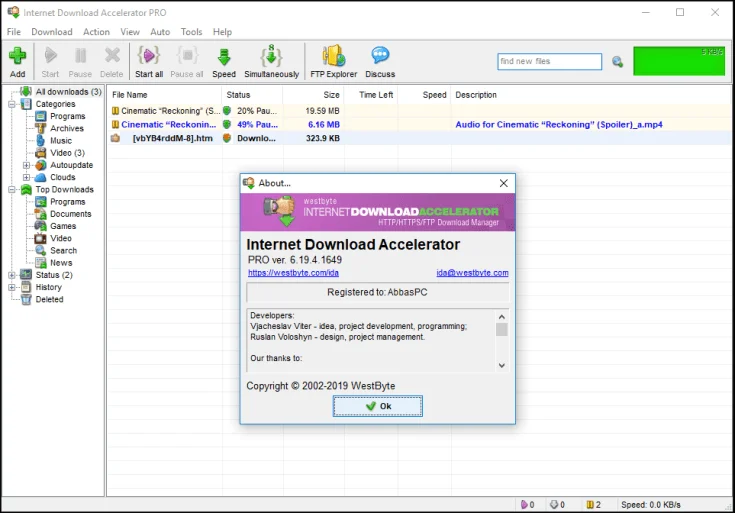Click the Registered to AbbasPC field
735x513 pixels.
point(377,292)
